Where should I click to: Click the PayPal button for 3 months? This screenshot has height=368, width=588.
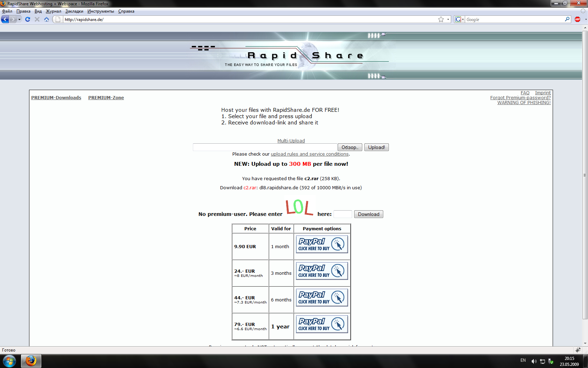[x=322, y=271]
